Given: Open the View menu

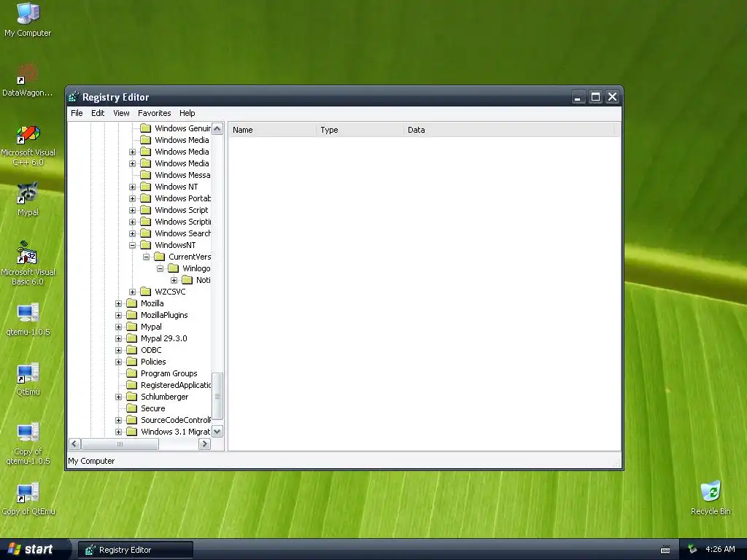Looking at the screenshot, I should (121, 113).
